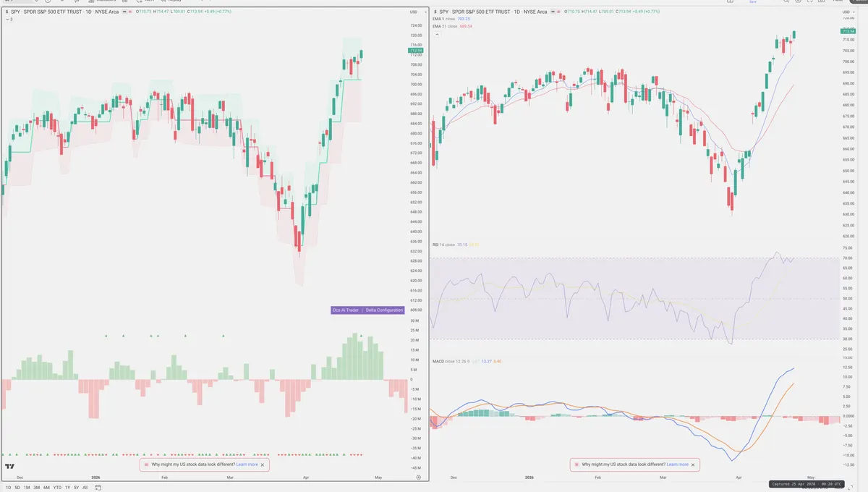Select the 1Y time range button

[67, 488]
